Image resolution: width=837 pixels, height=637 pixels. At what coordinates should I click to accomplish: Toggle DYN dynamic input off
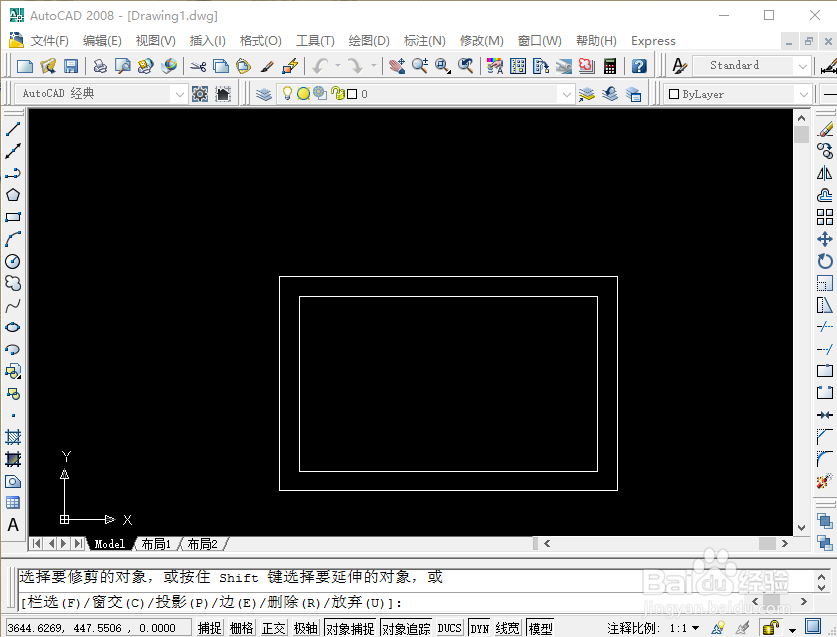pyautogui.click(x=478, y=627)
